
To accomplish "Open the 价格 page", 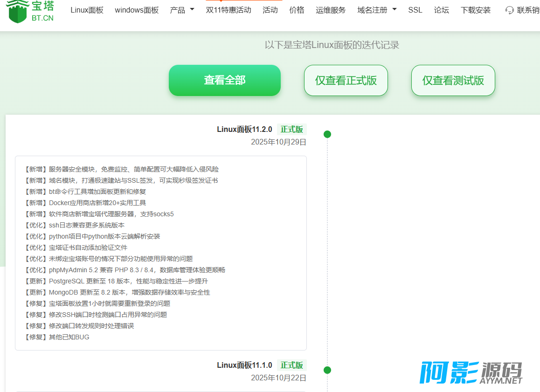I will point(297,10).
